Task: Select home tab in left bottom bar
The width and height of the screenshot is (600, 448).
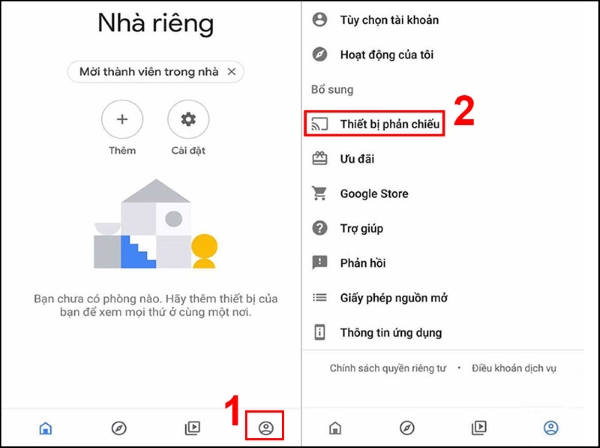Action: [46, 428]
